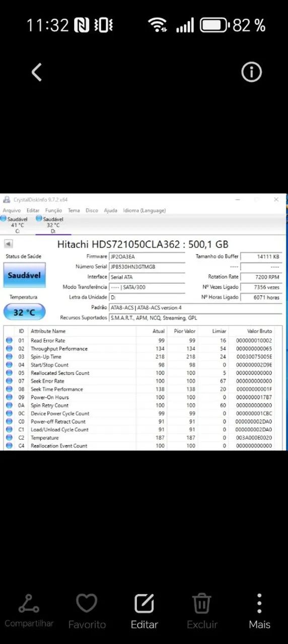Click the Interface field Serial ATA

[147, 277]
